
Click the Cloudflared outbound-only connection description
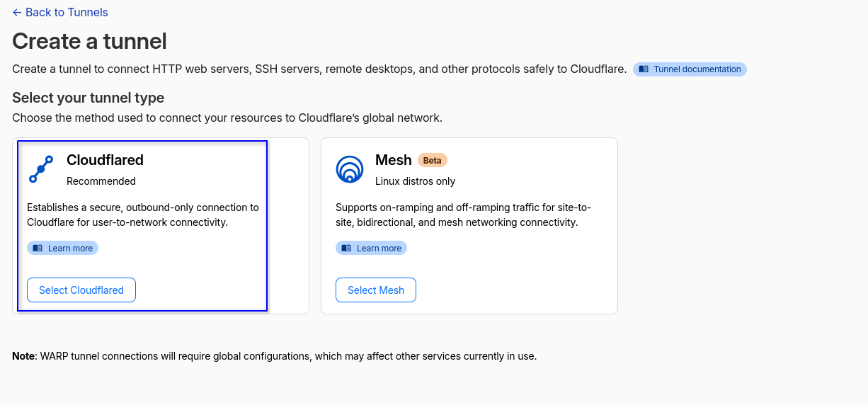143,215
